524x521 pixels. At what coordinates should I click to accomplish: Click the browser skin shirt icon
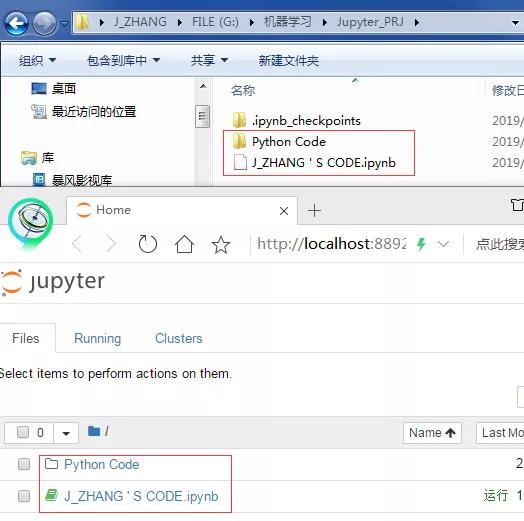coord(517,205)
